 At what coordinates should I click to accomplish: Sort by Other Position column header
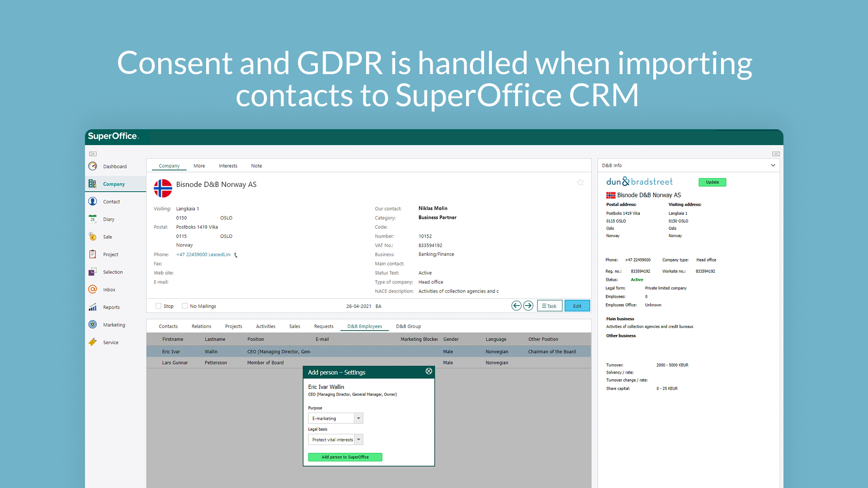(x=543, y=339)
